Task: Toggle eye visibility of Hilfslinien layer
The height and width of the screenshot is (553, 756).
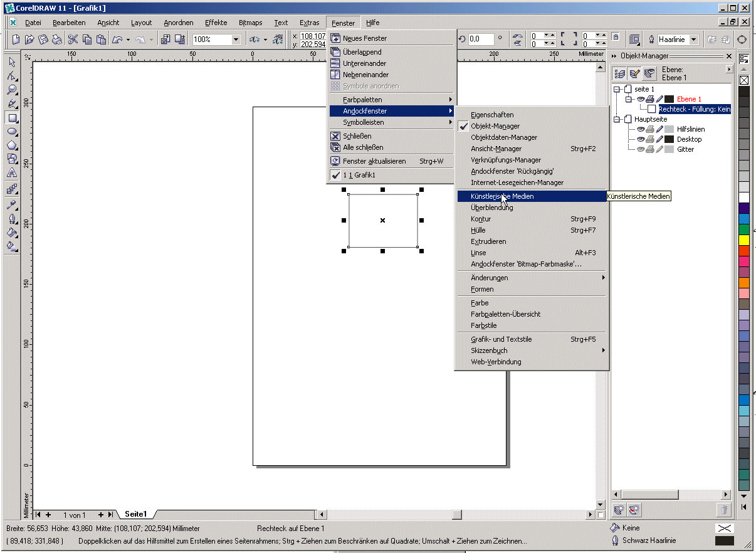Action: pos(641,129)
